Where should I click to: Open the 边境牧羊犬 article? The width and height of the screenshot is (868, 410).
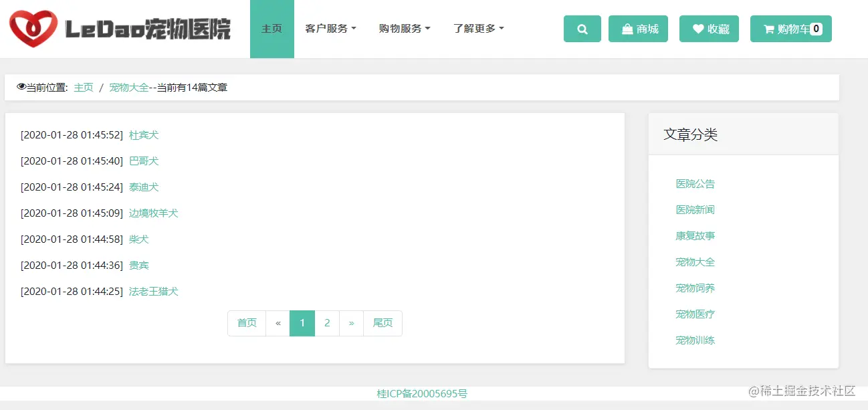pyautogui.click(x=154, y=213)
